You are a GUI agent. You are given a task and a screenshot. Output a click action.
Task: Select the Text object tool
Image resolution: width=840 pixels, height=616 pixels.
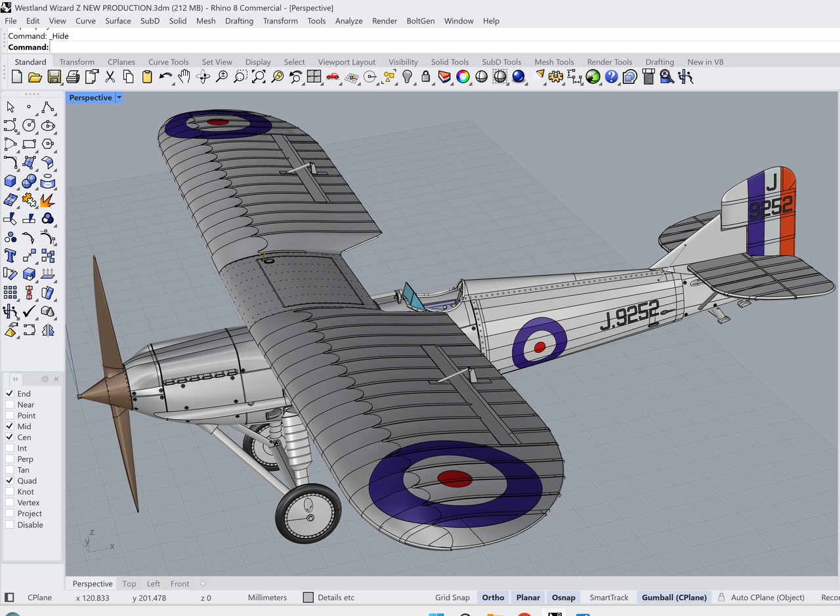pos(10,255)
